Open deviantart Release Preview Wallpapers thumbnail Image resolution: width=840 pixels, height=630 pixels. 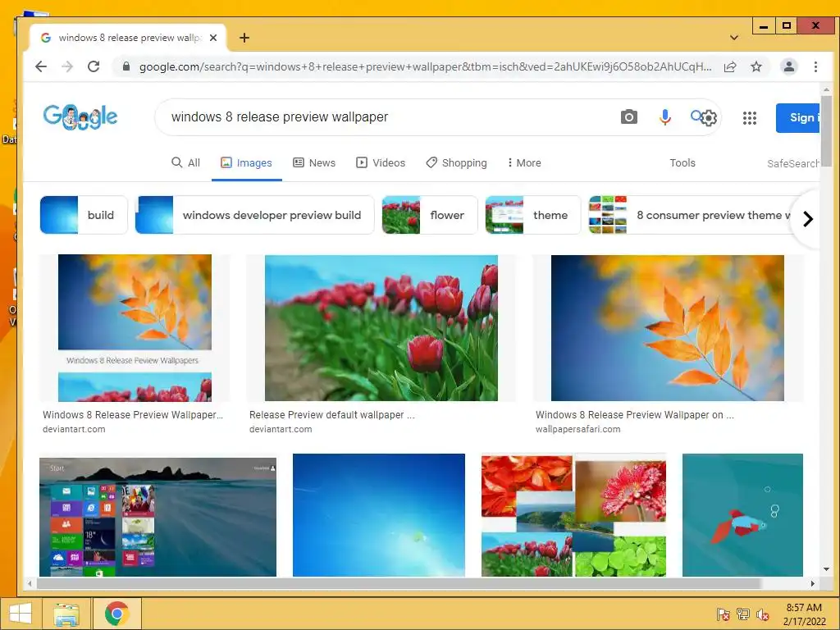click(135, 328)
